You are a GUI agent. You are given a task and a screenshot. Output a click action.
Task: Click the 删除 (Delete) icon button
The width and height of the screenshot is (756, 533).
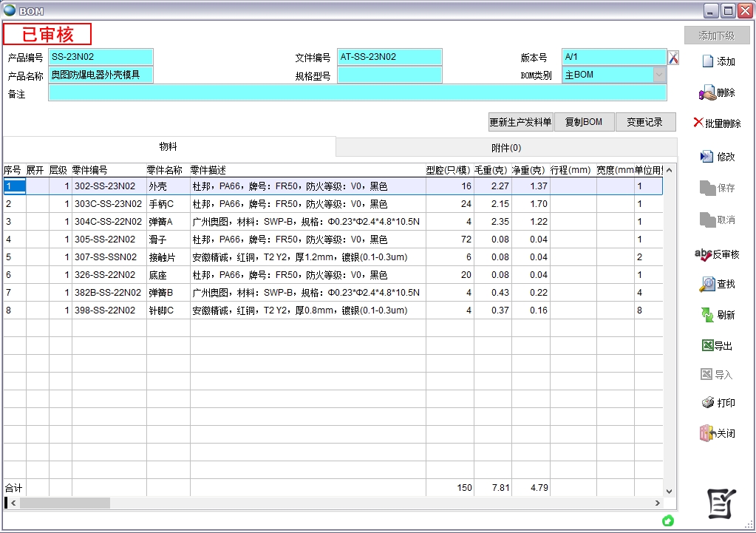tap(707, 93)
